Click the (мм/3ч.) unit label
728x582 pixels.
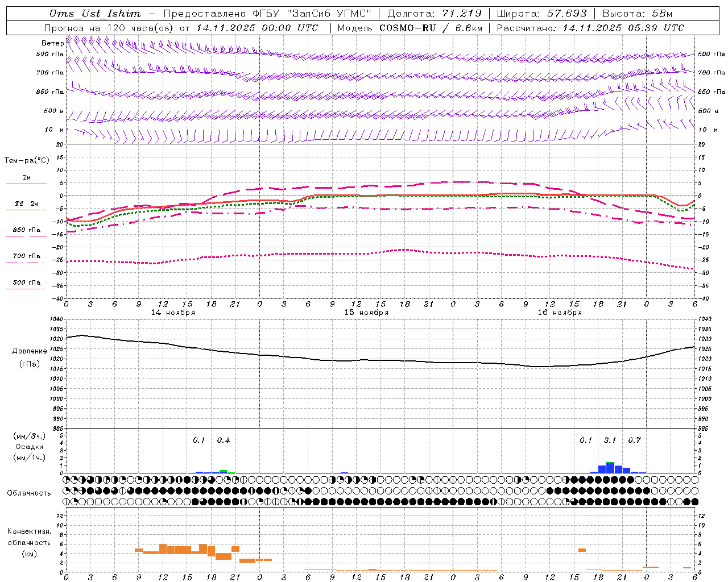click(30, 436)
